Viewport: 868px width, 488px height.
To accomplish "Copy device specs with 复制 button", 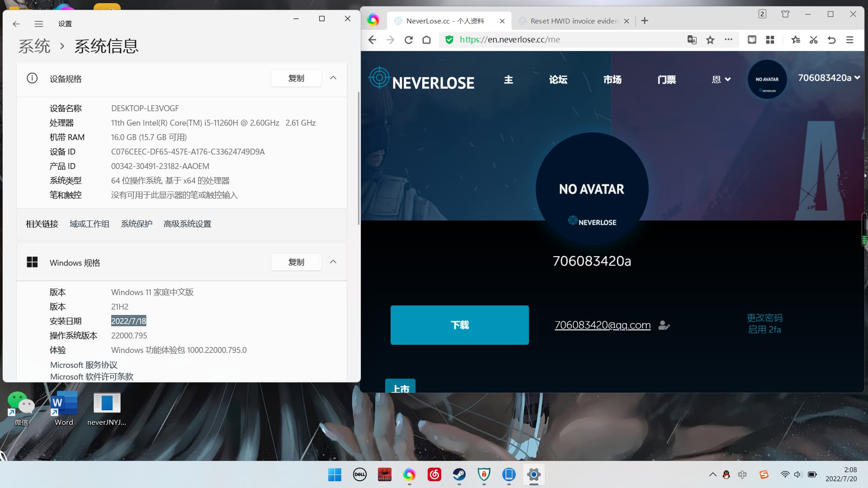I will pyautogui.click(x=296, y=78).
